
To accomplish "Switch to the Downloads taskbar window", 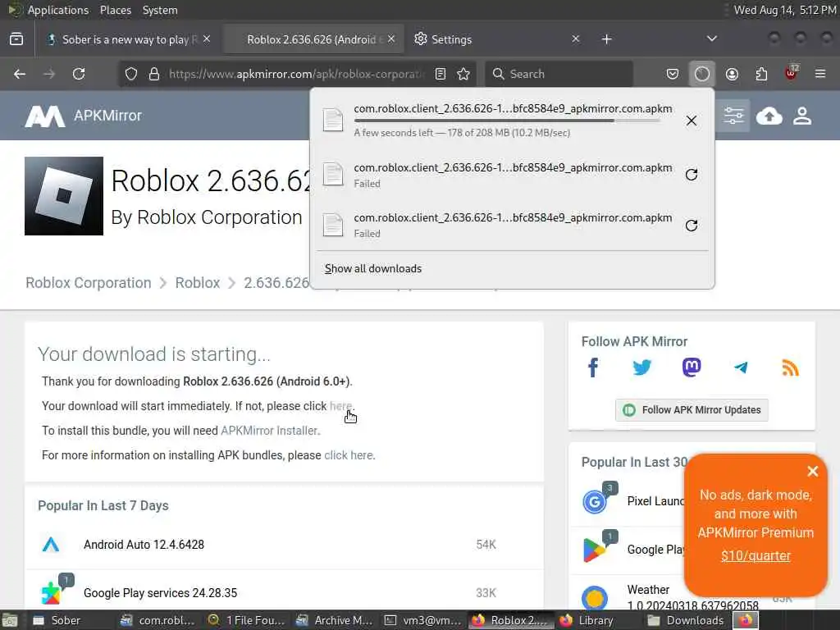I will pyautogui.click(x=686, y=620).
